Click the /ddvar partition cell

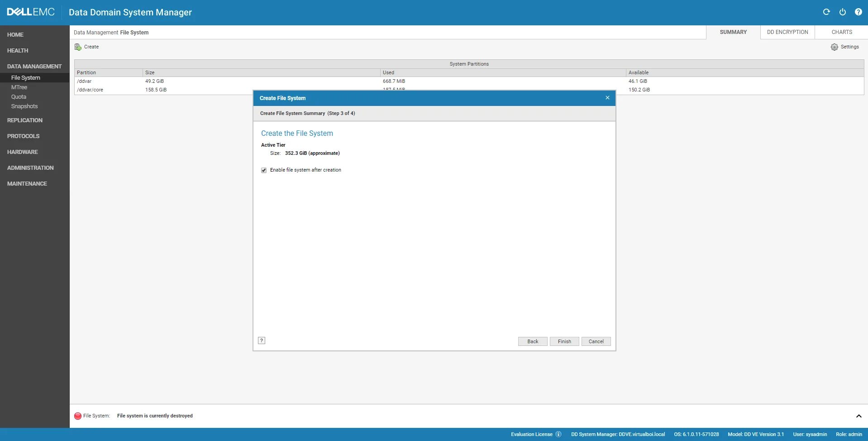click(x=84, y=81)
